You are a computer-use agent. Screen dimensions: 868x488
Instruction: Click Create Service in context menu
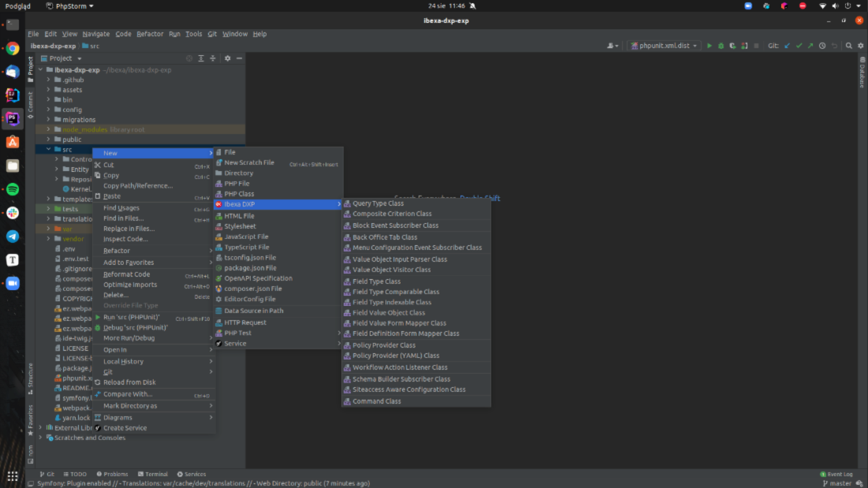pyautogui.click(x=153, y=428)
